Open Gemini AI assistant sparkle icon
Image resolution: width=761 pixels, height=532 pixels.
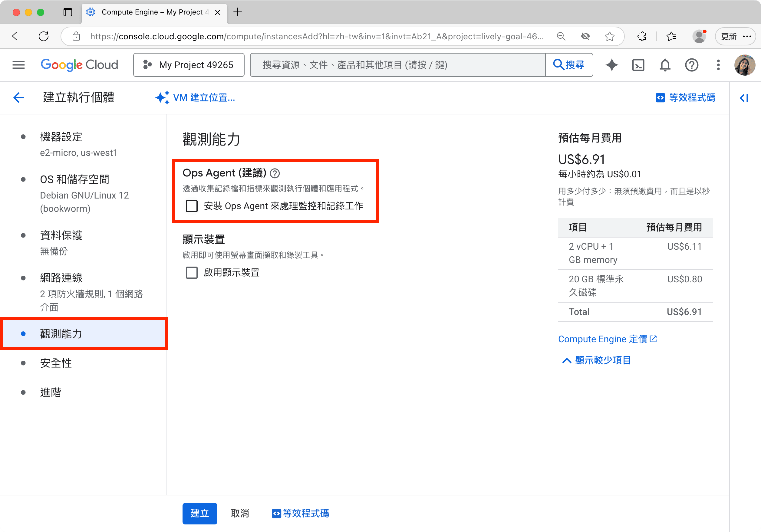pyautogui.click(x=611, y=64)
